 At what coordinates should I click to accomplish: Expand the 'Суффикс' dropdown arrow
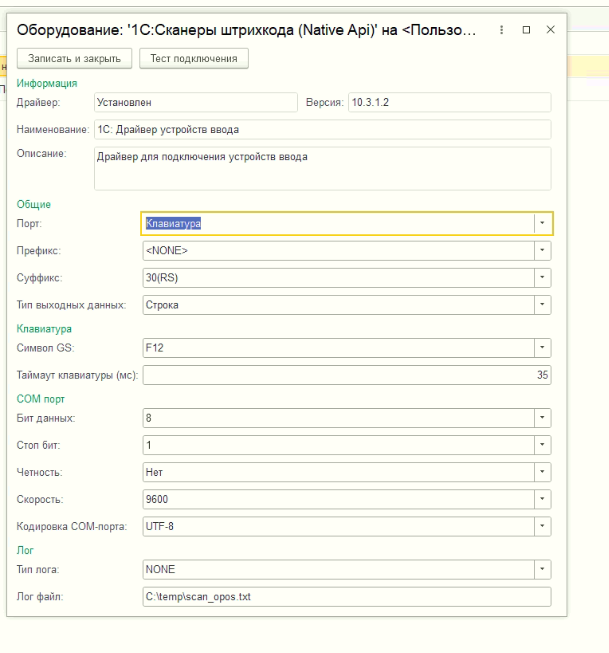542,277
